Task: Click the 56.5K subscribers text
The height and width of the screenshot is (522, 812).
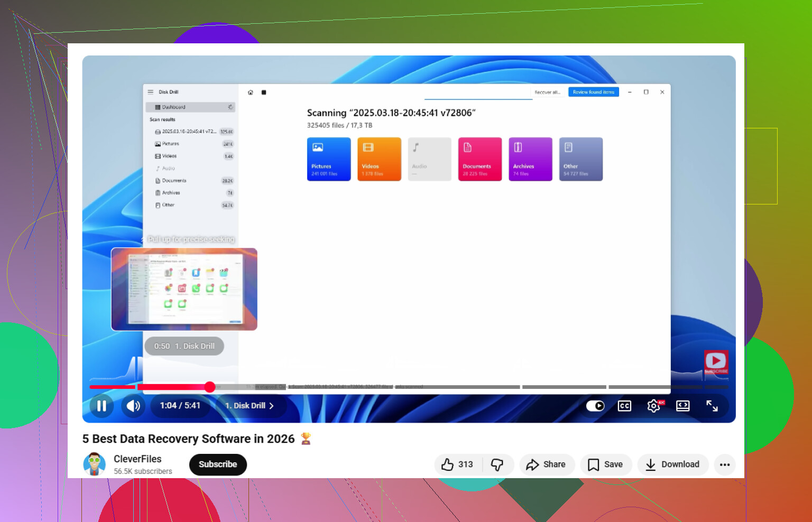Action: click(143, 471)
